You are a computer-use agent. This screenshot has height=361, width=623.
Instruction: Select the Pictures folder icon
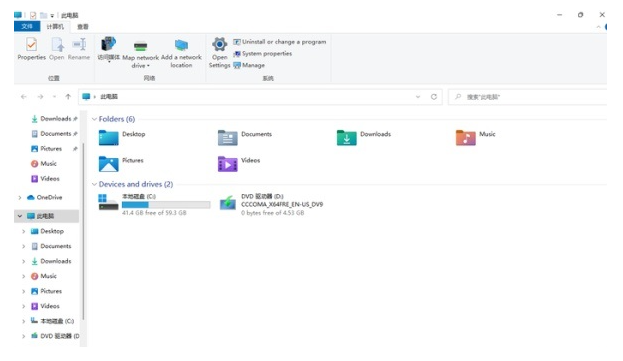coord(108,164)
